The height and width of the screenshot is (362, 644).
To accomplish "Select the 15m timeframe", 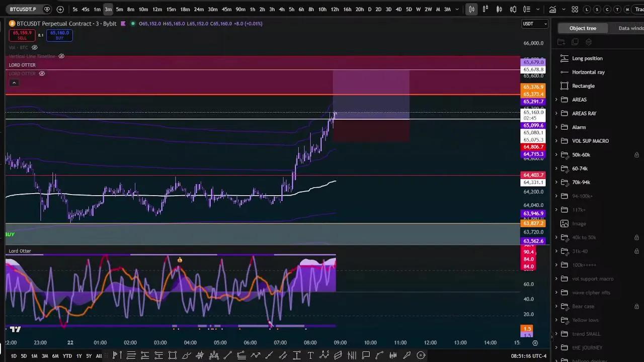I will (x=171, y=9).
